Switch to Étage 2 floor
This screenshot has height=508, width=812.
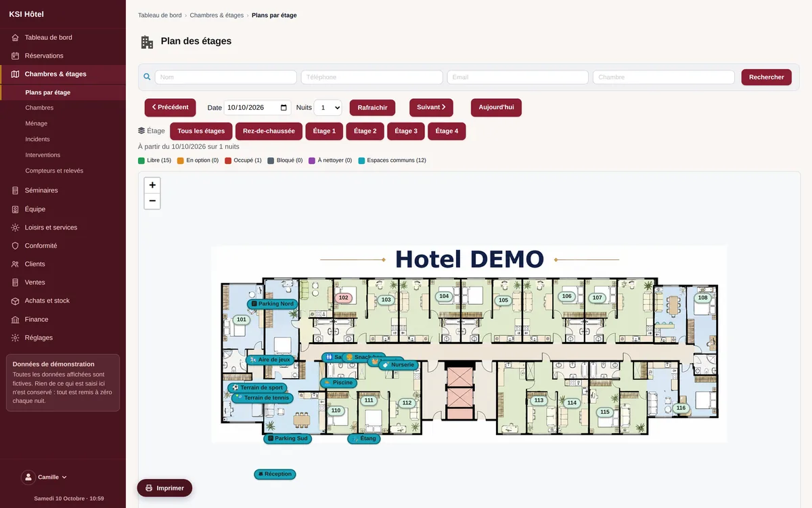365,131
